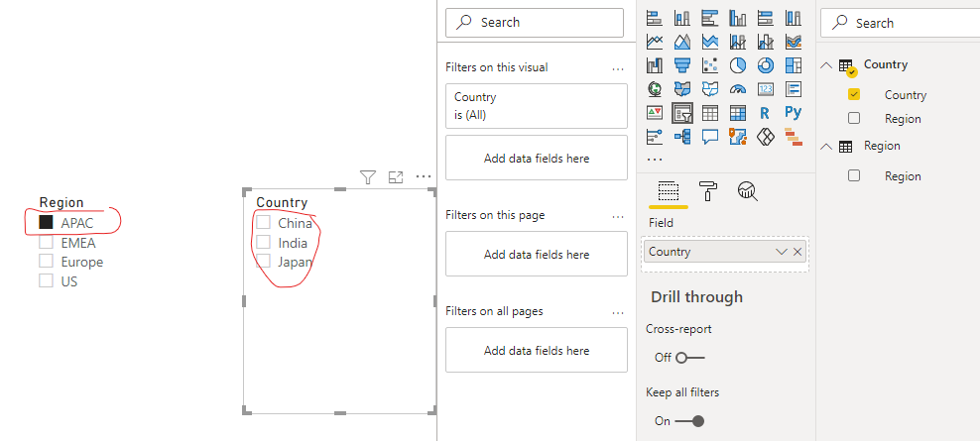Uncheck APAC in the Region slicer

[x=46, y=222]
